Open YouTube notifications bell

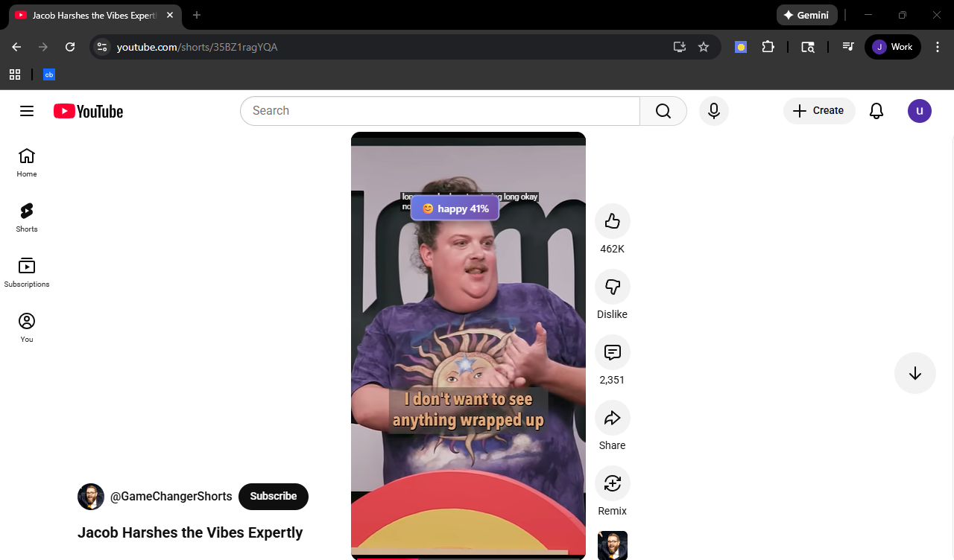(876, 110)
